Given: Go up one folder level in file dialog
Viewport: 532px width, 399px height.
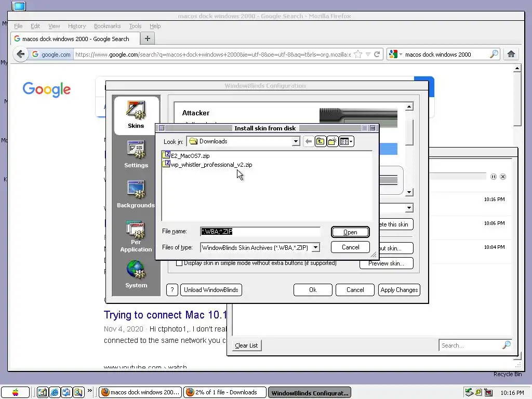Looking at the screenshot, I should coord(320,141).
